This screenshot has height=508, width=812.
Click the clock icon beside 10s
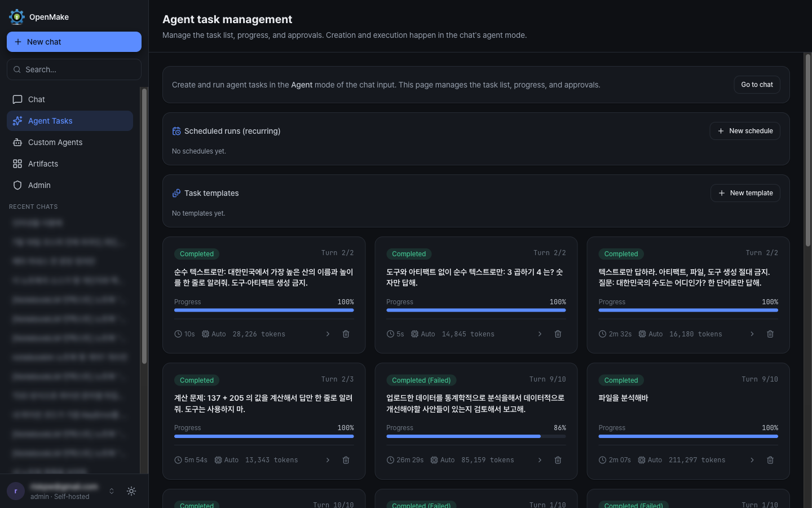178,334
